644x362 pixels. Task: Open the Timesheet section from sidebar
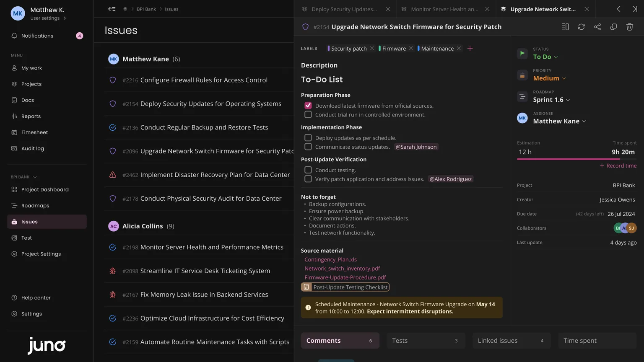(34, 132)
